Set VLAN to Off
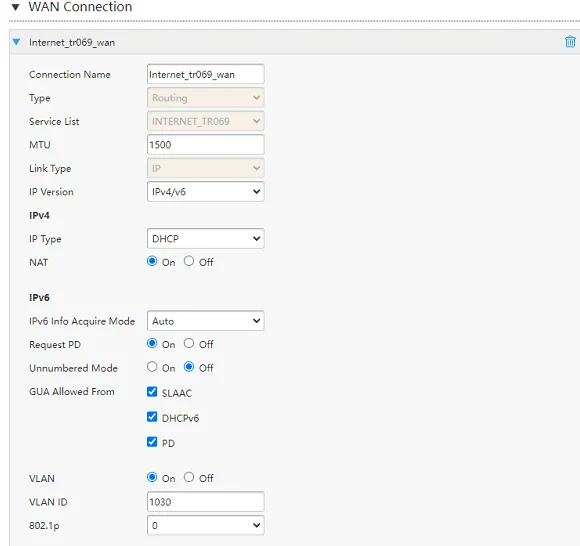Image resolution: width=580 pixels, height=546 pixels. [189, 477]
